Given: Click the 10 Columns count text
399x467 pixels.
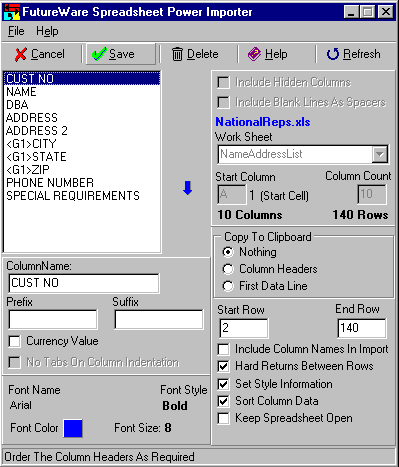Looking at the screenshot, I should coord(250,215).
